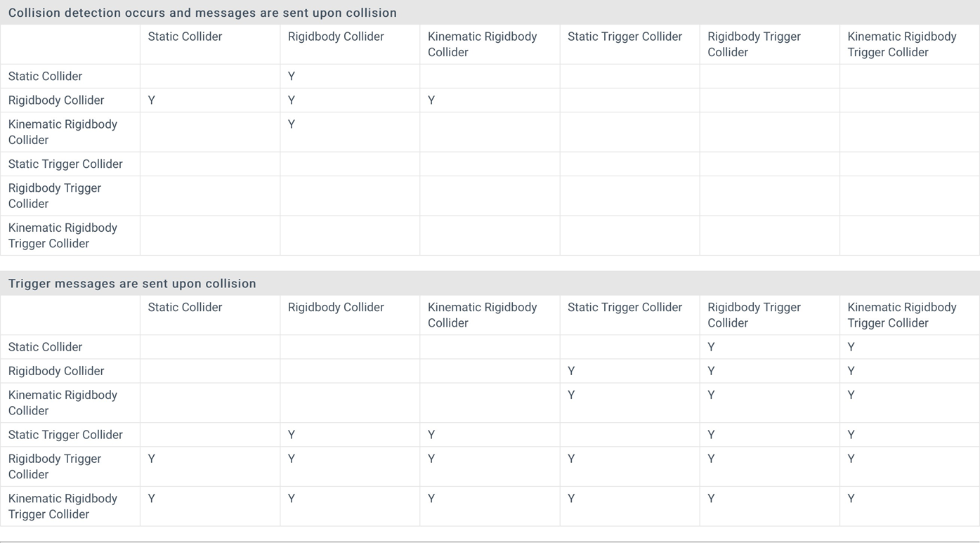Select Static Collider row label in collision detection table
Image resolution: width=980 pixels, height=543 pixels.
point(45,77)
